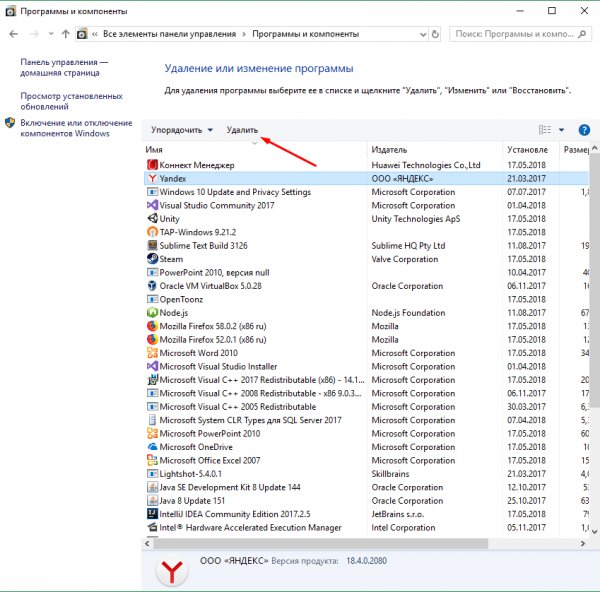
Task: Click the vertical scrollbar down arrow
Action: [x=594, y=531]
